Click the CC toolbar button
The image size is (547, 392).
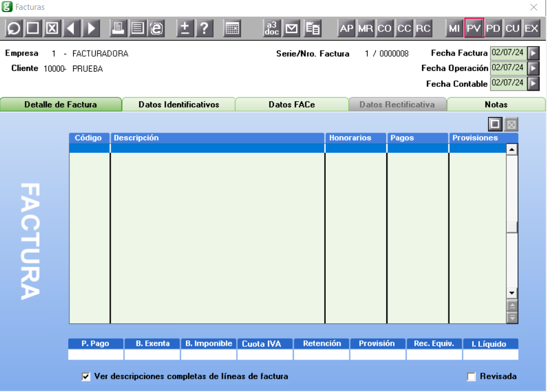tap(404, 28)
